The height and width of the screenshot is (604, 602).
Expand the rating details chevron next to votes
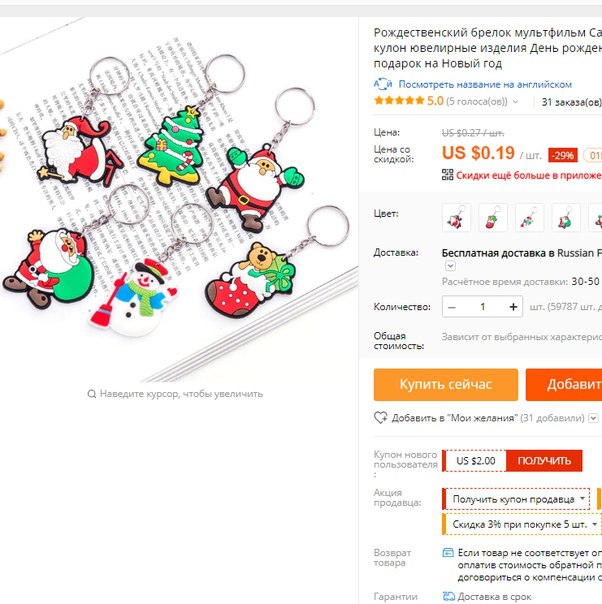click(515, 102)
